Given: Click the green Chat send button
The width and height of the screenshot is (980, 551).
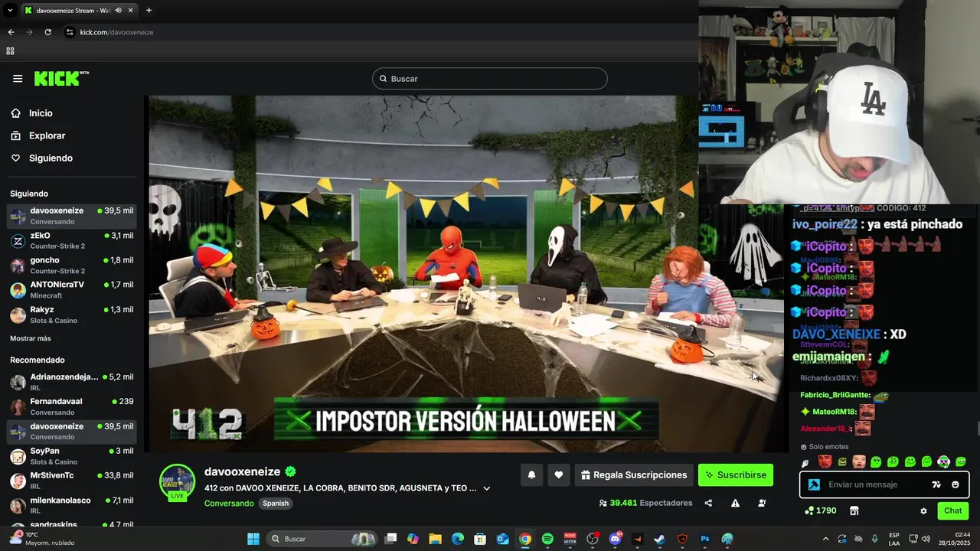Looking at the screenshot, I should pyautogui.click(x=953, y=510).
